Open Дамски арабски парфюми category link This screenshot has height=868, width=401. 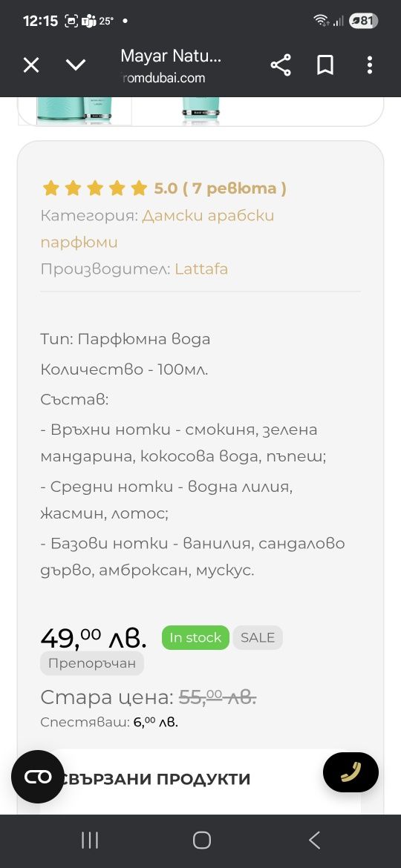[157, 228]
